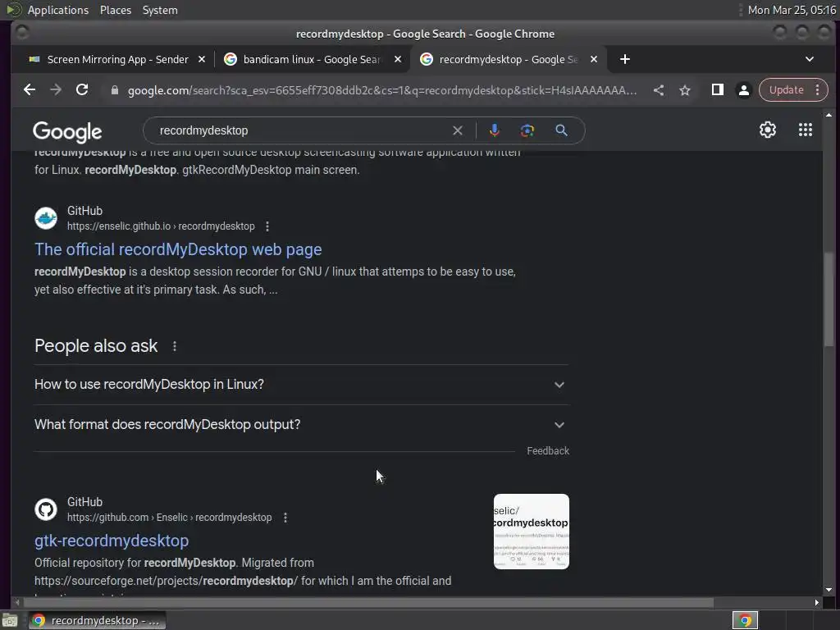
Task: Expand What format does recordMyDesktop output
Action: [301, 425]
